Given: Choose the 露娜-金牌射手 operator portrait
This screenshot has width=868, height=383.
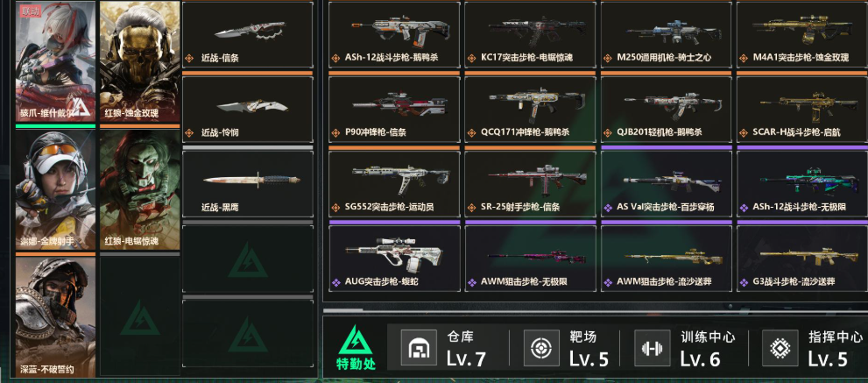Looking at the screenshot, I should pos(55,190).
